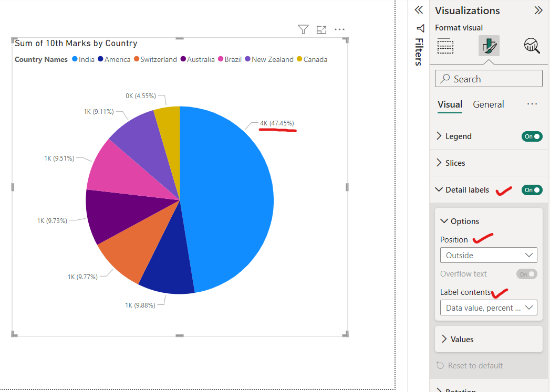Image resolution: width=550 pixels, height=392 pixels.
Task: Switch to the General tab
Action: click(x=488, y=104)
